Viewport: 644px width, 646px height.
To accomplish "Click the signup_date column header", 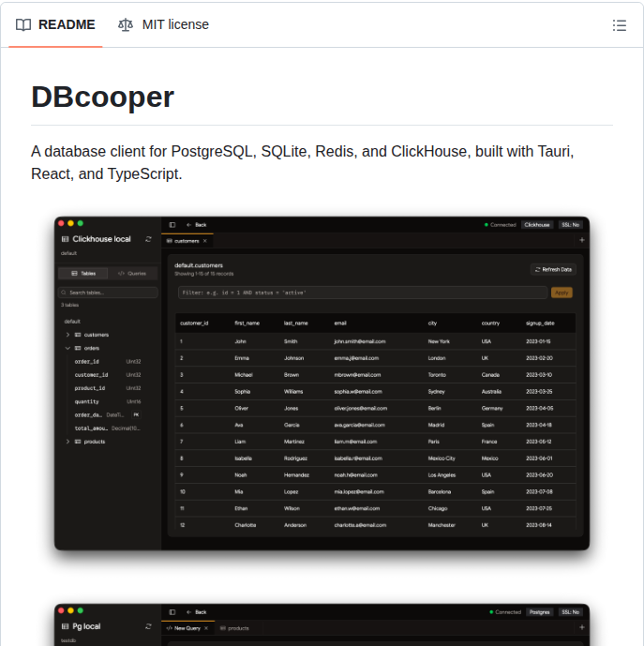I will click(x=540, y=323).
